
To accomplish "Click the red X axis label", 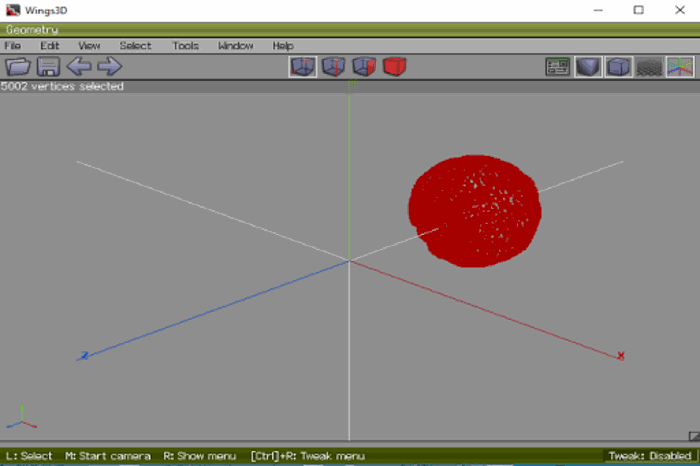I will click(621, 356).
